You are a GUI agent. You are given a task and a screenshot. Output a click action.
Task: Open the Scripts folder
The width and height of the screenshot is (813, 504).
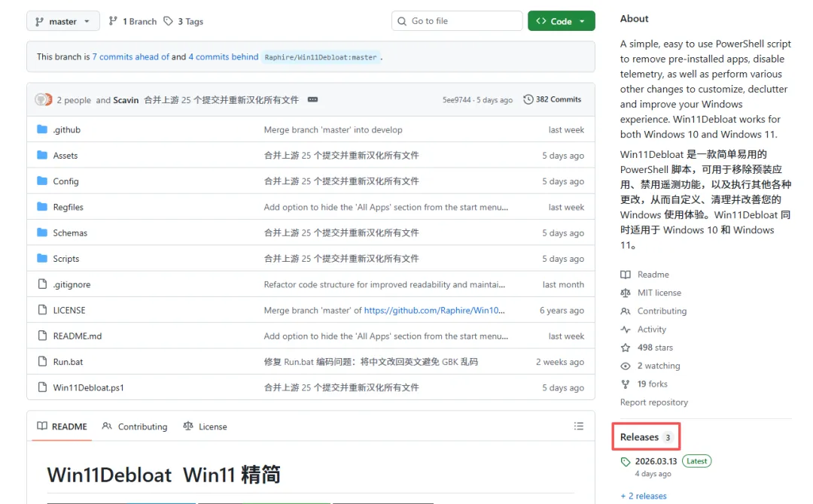click(65, 259)
